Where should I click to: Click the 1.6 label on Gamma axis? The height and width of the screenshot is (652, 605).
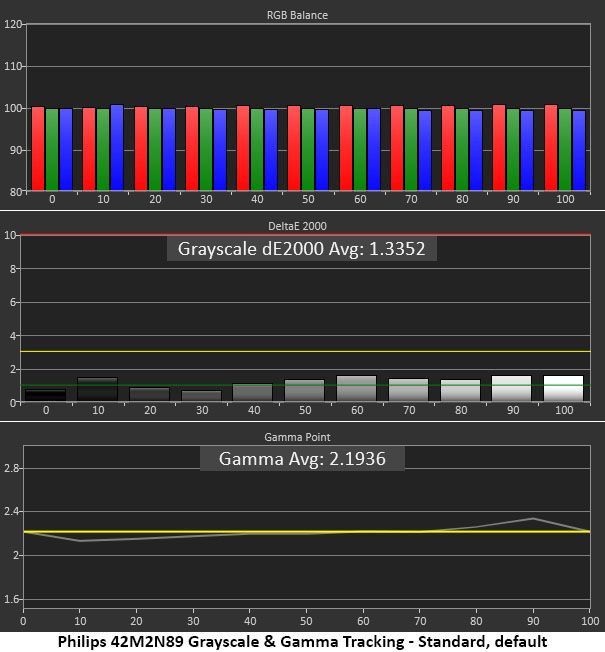tap(11, 599)
